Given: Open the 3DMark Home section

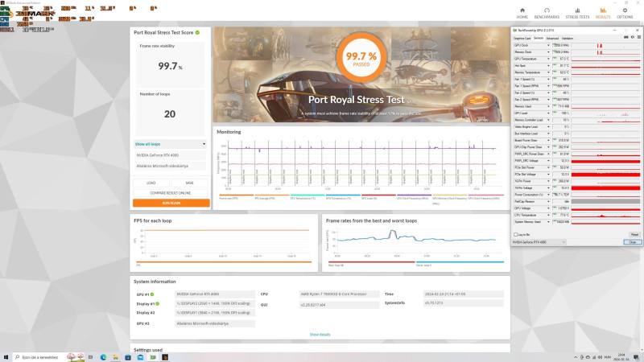Looking at the screenshot, I should coord(522,13).
